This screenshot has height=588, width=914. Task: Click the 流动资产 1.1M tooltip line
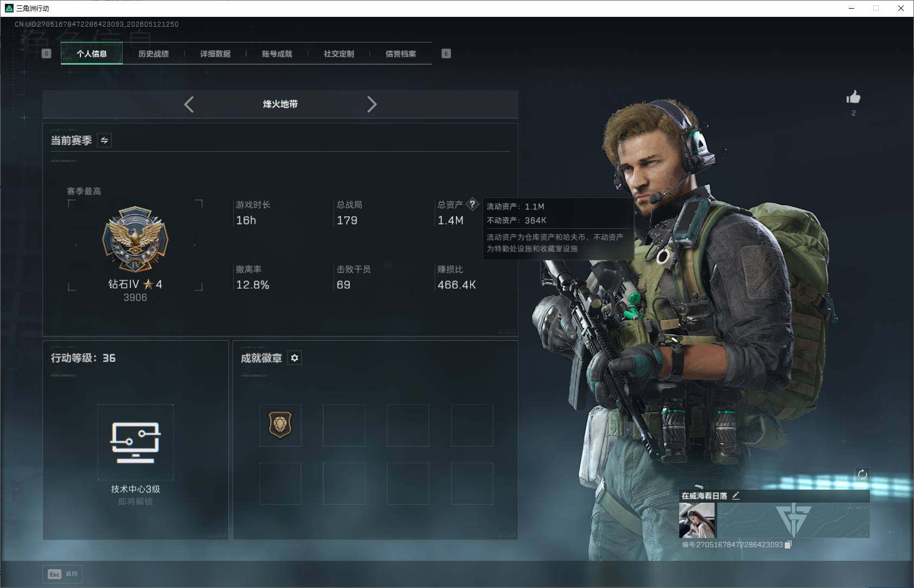516,207
